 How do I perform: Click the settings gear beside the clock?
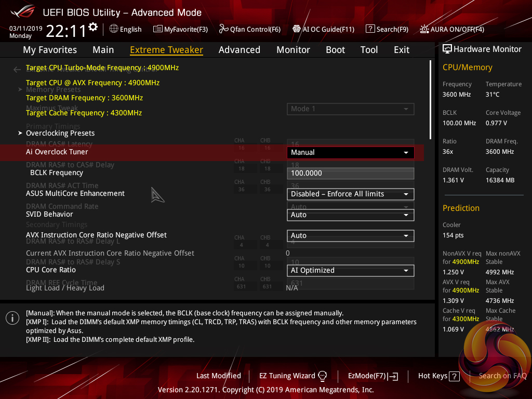click(93, 27)
